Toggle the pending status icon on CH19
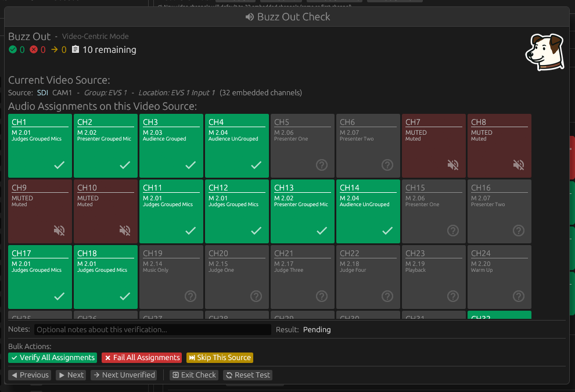The width and height of the screenshot is (575, 392). 190,296
